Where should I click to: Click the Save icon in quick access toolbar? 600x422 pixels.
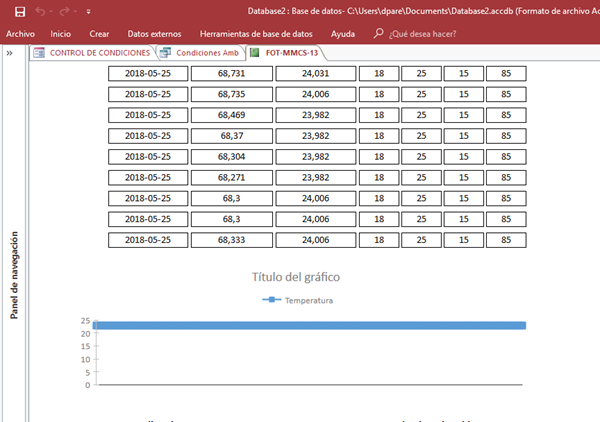[x=20, y=11]
